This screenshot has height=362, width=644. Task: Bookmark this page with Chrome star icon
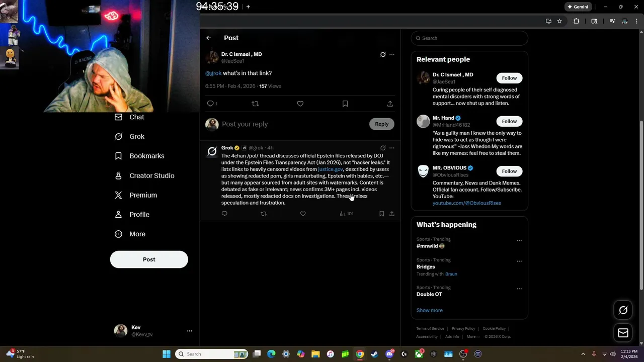tap(559, 21)
